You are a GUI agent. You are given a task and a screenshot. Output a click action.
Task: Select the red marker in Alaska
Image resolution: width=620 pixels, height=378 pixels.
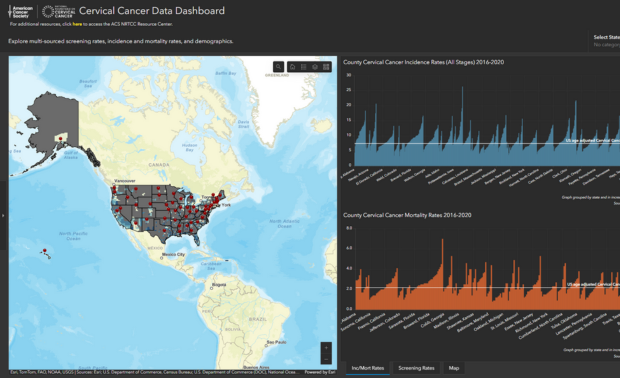coord(60,139)
